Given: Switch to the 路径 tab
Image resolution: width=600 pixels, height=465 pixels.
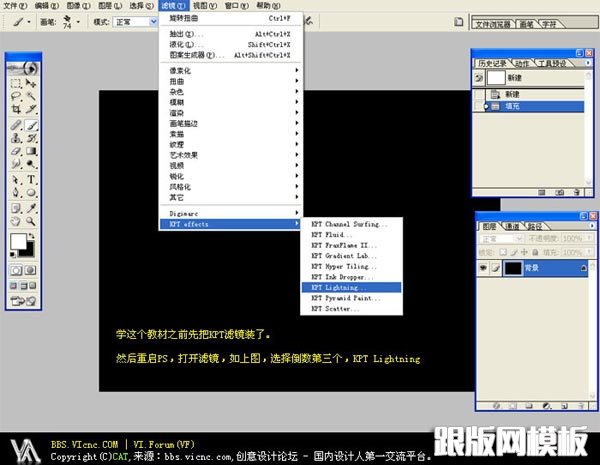Looking at the screenshot, I should [x=535, y=226].
